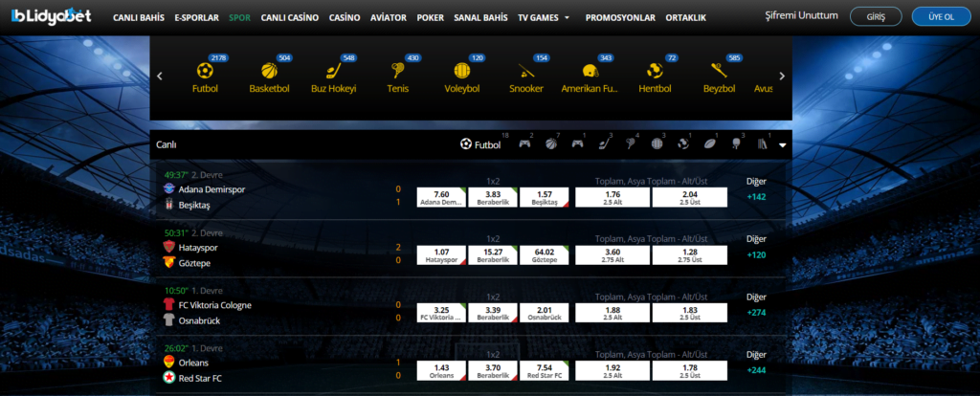Open the Canlı Bahis menu
Image resolution: width=980 pixels, height=396 pixels.
pyautogui.click(x=138, y=17)
